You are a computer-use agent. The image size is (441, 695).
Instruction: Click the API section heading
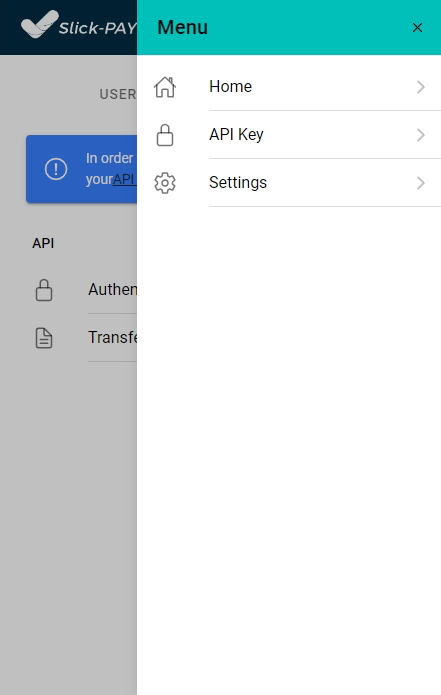(43, 243)
